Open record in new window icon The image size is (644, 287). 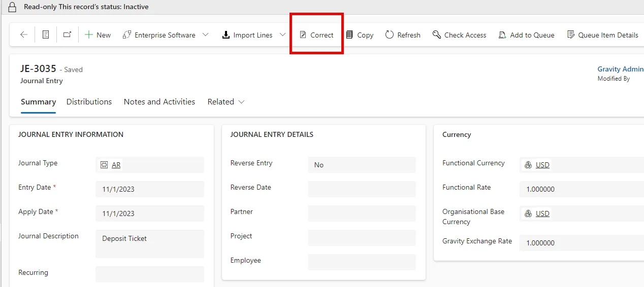(x=67, y=35)
